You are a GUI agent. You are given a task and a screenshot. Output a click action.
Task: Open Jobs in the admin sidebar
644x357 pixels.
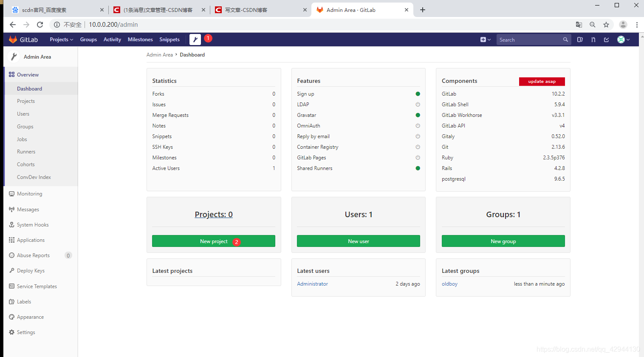(22, 139)
